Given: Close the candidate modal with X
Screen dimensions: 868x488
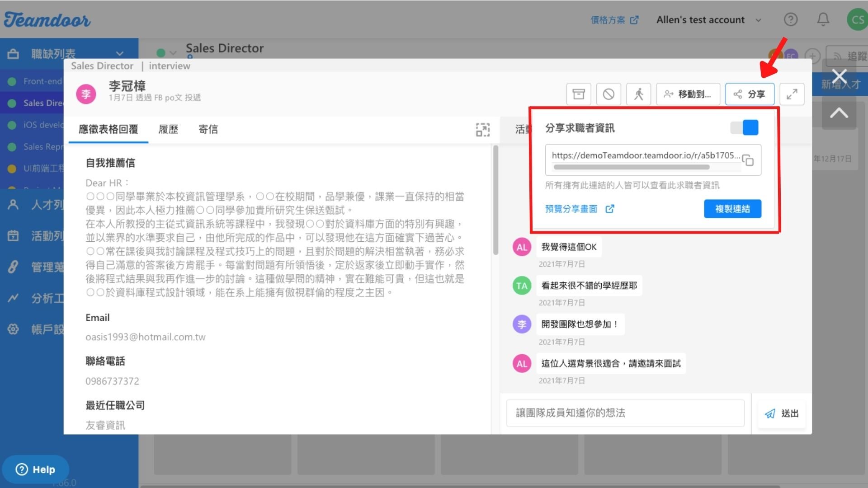Looking at the screenshot, I should point(839,76).
